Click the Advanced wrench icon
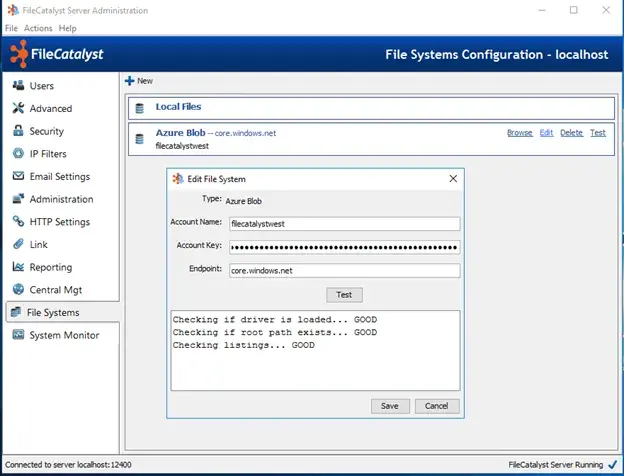624x476 pixels. (18, 108)
